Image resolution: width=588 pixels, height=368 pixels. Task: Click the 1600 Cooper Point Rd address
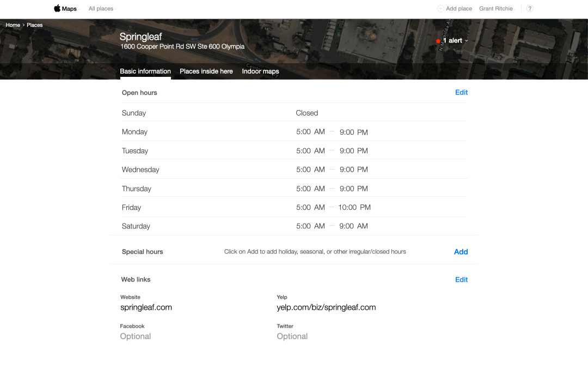182,46
